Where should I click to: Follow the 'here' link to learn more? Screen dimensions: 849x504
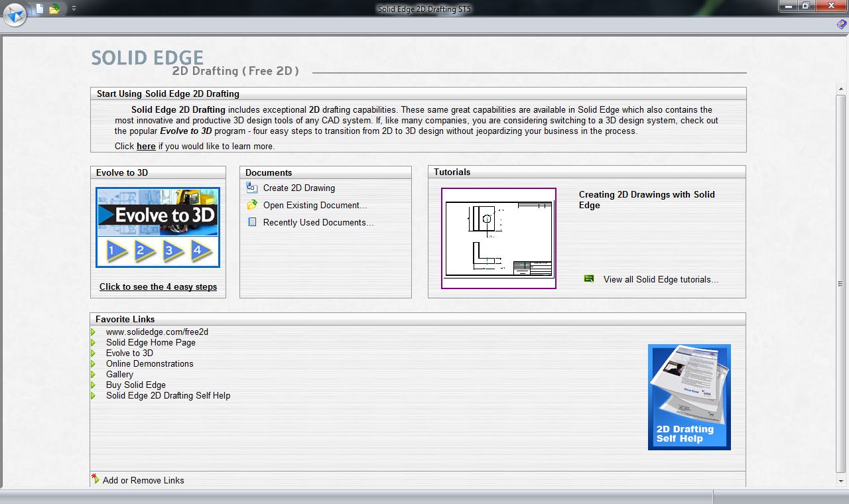tap(146, 146)
